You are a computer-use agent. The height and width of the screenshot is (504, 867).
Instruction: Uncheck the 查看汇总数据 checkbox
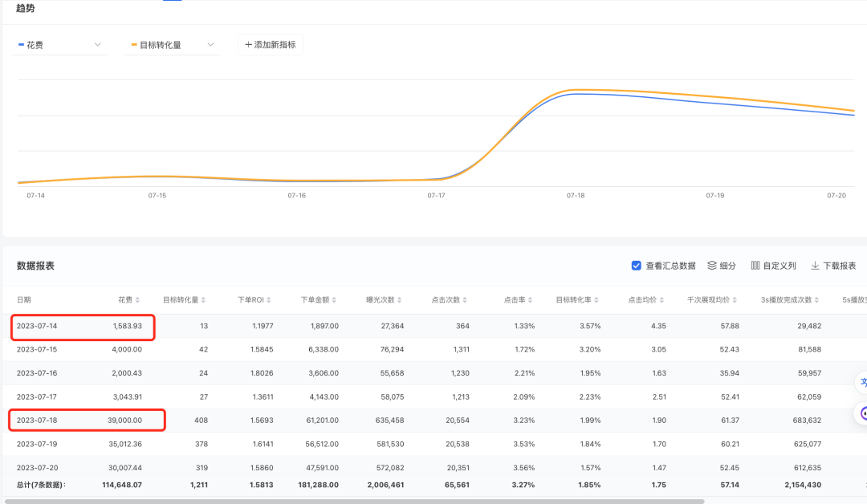click(637, 266)
